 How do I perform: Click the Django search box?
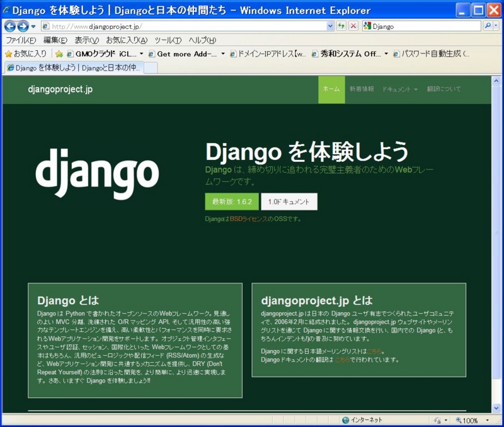pyautogui.click(x=421, y=26)
